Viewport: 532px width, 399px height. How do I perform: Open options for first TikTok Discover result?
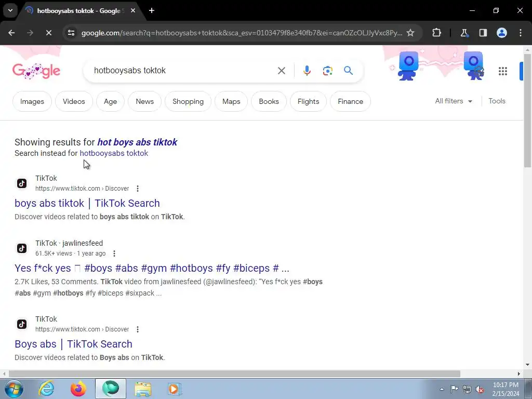tap(137, 188)
